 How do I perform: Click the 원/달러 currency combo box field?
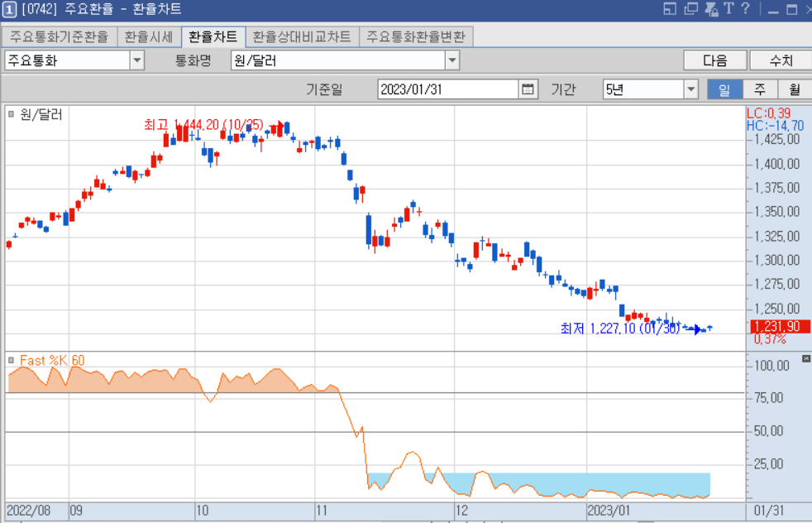tap(345, 60)
